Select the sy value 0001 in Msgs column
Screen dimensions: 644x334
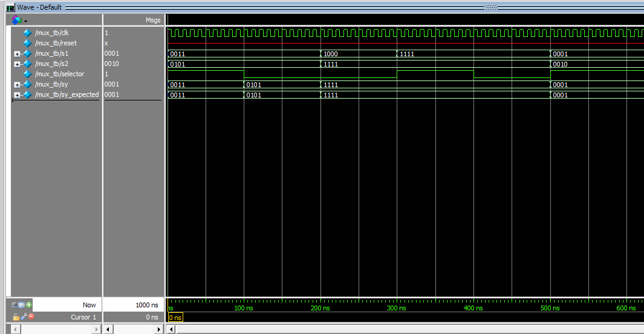pos(112,84)
